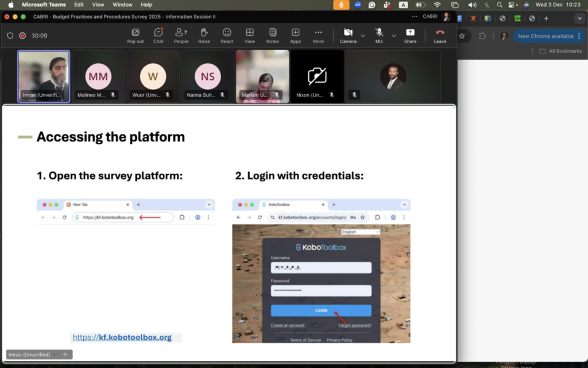Click the Share screen icon

[x=410, y=36]
